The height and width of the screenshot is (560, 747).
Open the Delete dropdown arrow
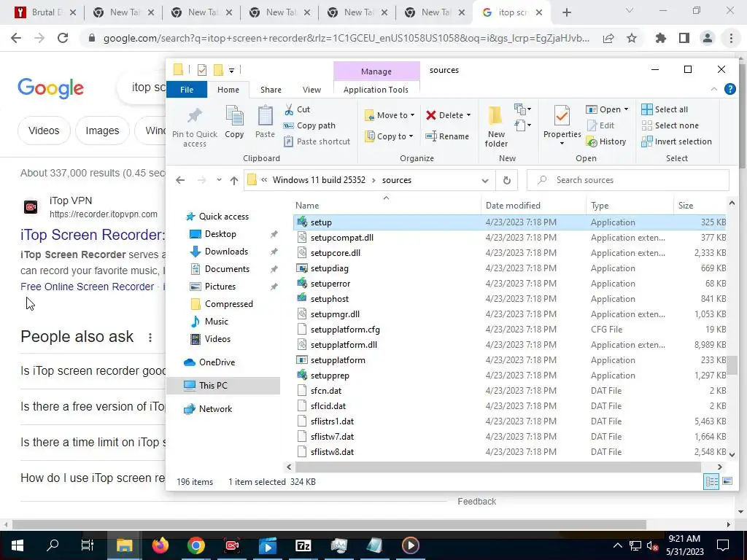[x=468, y=115]
